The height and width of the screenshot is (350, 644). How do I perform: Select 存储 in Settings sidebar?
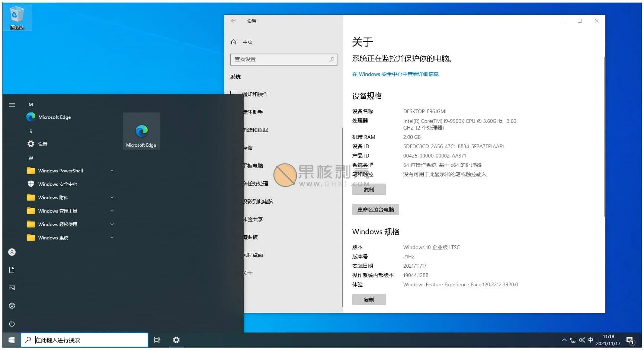pyautogui.click(x=248, y=148)
